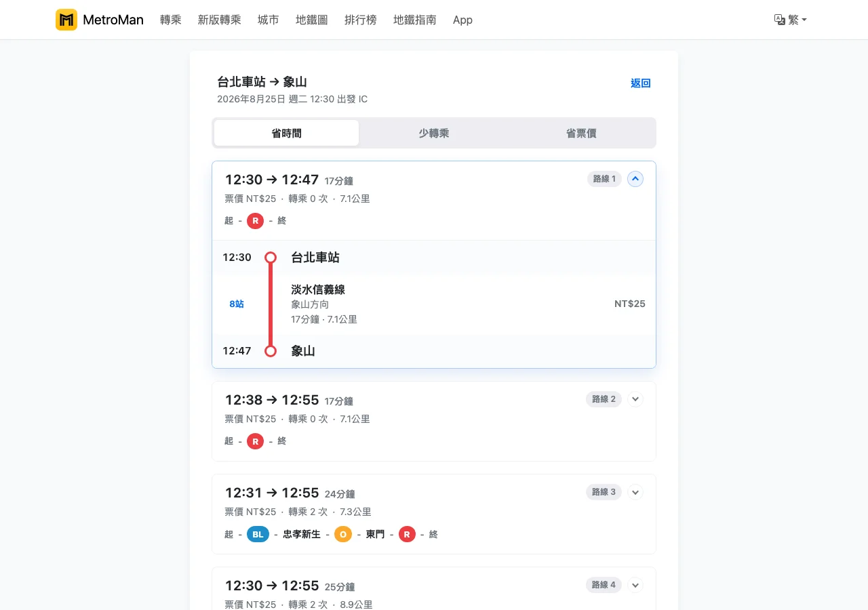The image size is (868, 610).
Task: Click the 象山方向 direction text
Action: pos(310,304)
